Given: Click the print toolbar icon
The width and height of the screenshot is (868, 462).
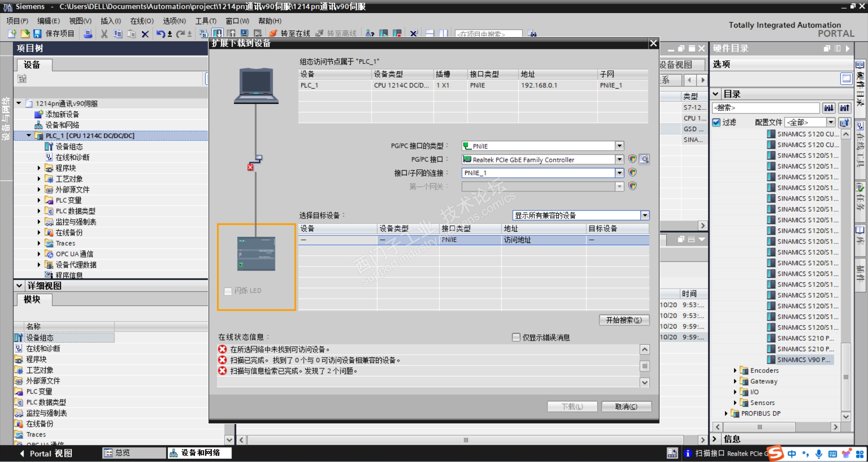Looking at the screenshot, I should pos(88,33).
